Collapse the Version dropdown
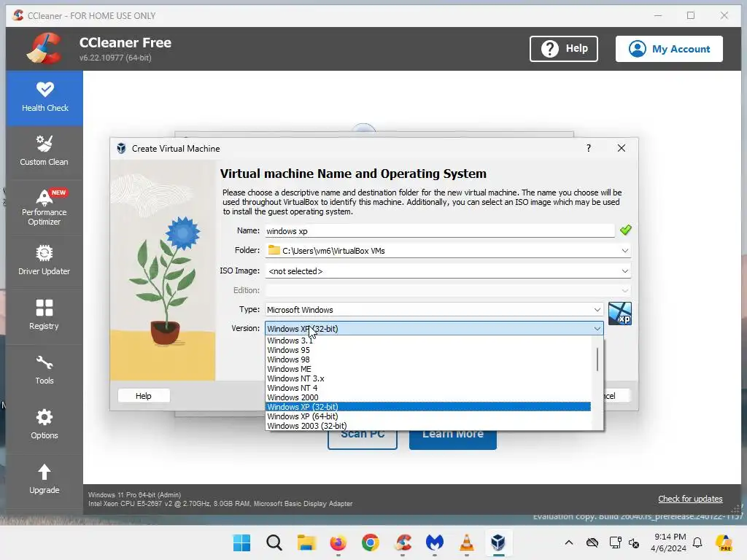Viewport: 747px width, 560px height. click(597, 329)
